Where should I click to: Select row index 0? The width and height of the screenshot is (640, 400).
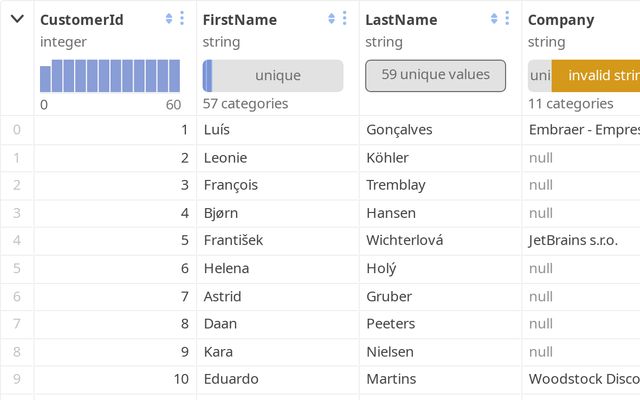[x=16, y=130]
